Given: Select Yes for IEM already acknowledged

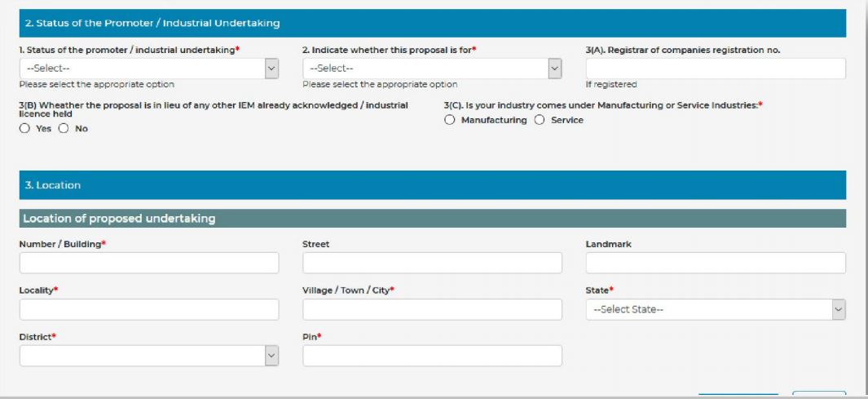Looking at the screenshot, I should pyautogui.click(x=25, y=129).
